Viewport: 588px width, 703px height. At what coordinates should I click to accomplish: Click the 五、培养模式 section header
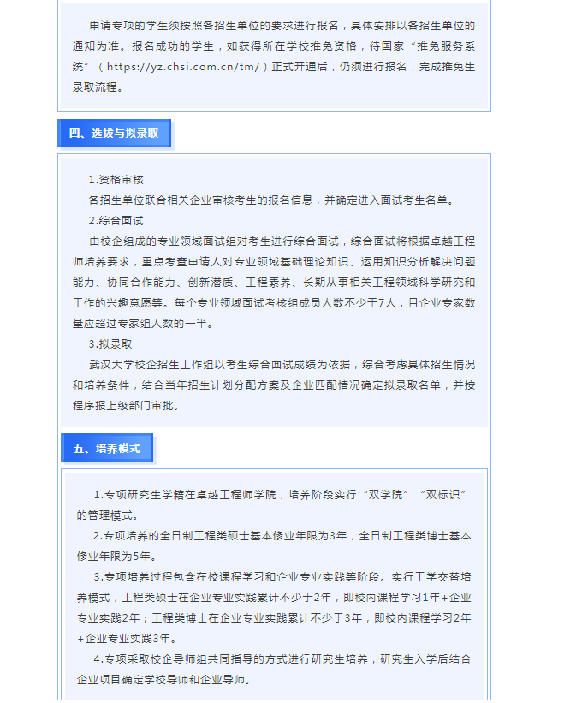(x=107, y=448)
